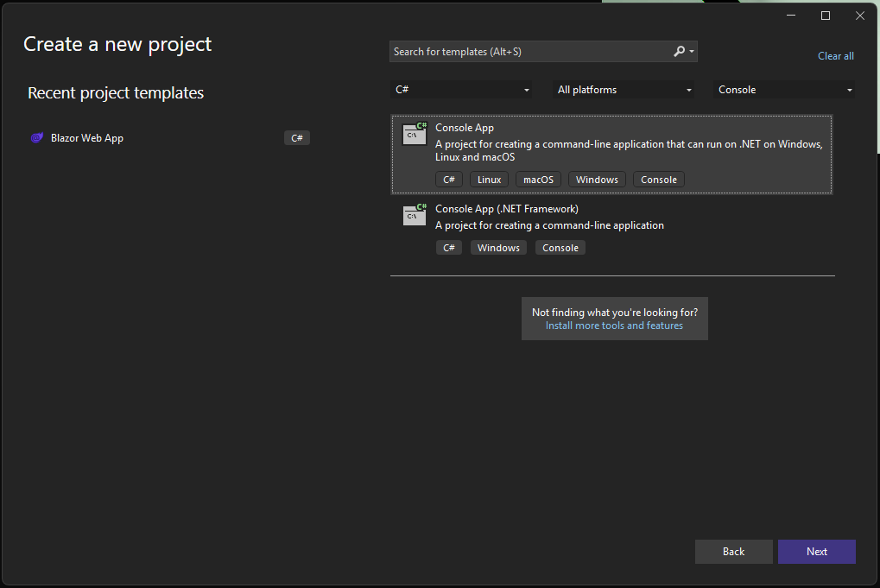Maximize the Create a new project window
This screenshot has width=880, height=588.
tap(826, 16)
